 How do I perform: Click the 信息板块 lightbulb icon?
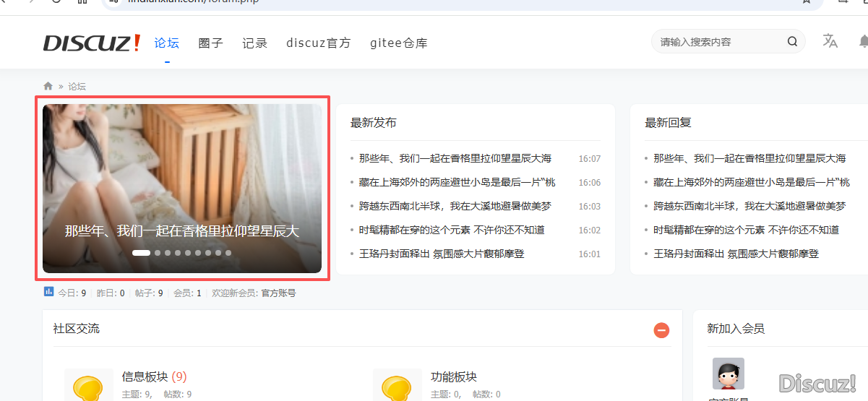[x=88, y=387]
